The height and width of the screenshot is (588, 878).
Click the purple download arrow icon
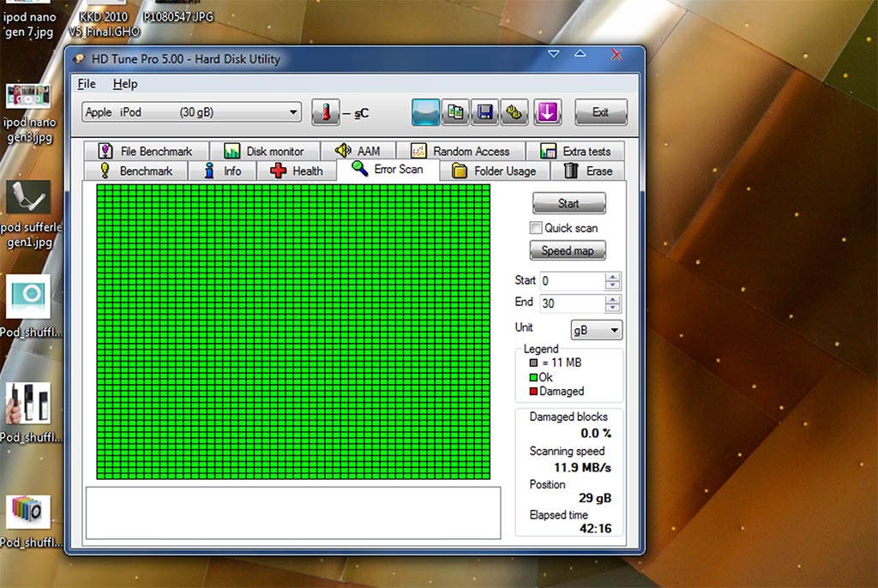(547, 112)
